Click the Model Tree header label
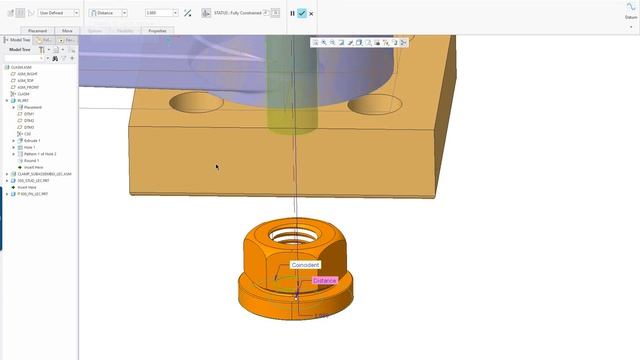 tap(20, 49)
